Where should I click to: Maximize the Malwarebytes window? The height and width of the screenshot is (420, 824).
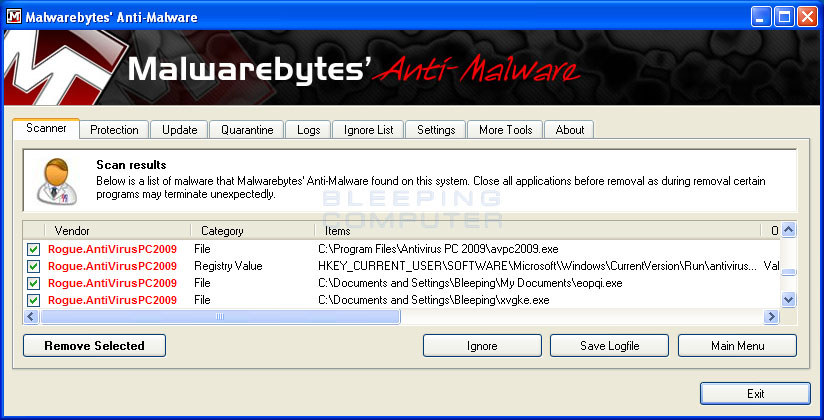784,17
